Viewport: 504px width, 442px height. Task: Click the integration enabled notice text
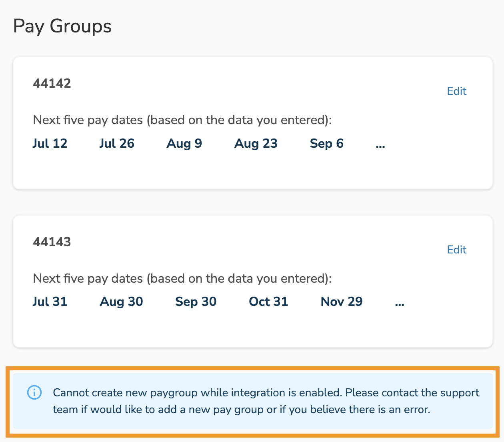pyautogui.click(x=266, y=401)
